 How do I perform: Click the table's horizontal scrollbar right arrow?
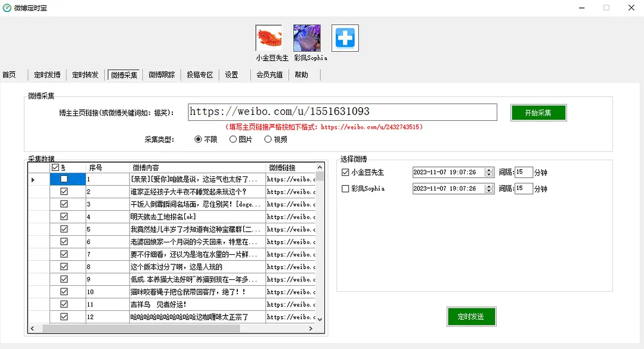pyautogui.click(x=311, y=329)
